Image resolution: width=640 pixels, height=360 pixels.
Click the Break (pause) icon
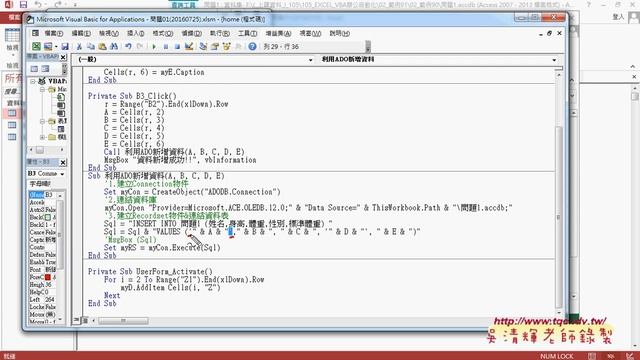coord(166,47)
